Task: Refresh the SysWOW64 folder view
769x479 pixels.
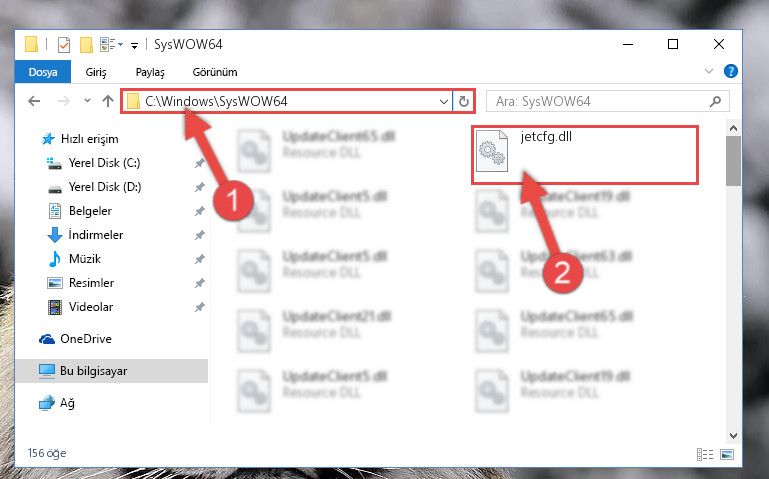Action: tap(463, 101)
